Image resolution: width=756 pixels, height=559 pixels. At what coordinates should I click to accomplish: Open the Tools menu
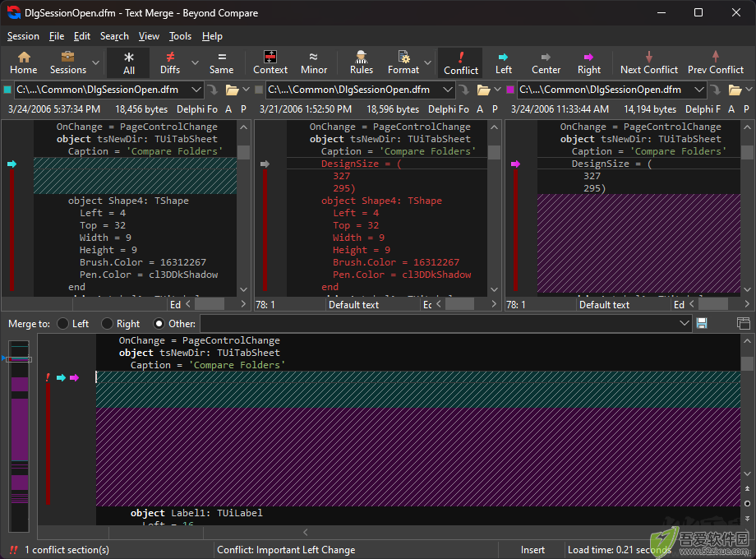tap(180, 36)
